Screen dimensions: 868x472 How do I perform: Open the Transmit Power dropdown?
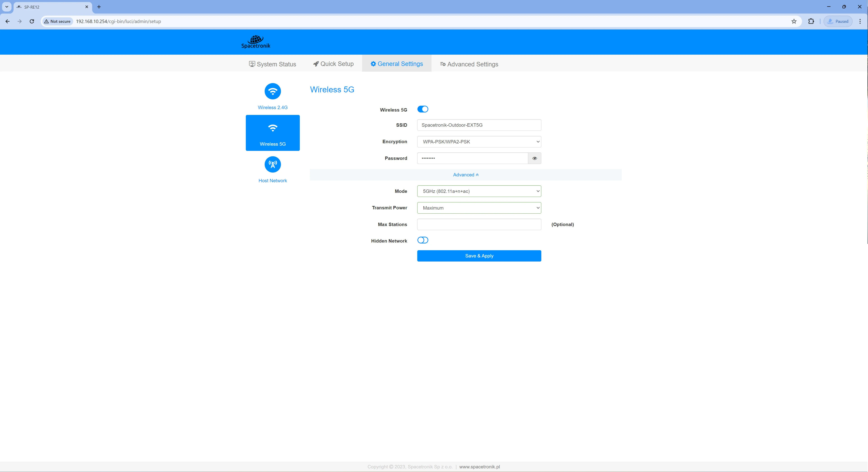479,208
